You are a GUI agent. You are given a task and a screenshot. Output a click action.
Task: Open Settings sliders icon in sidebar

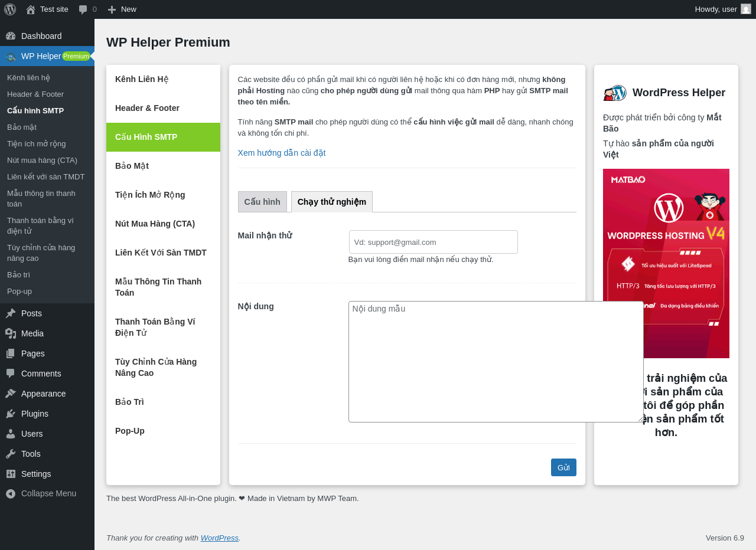tap(11, 474)
